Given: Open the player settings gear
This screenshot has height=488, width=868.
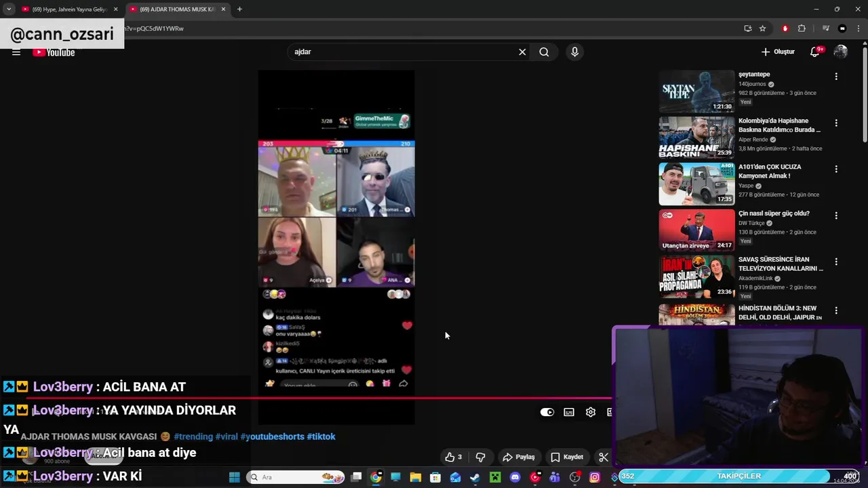Looking at the screenshot, I should 591,412.
